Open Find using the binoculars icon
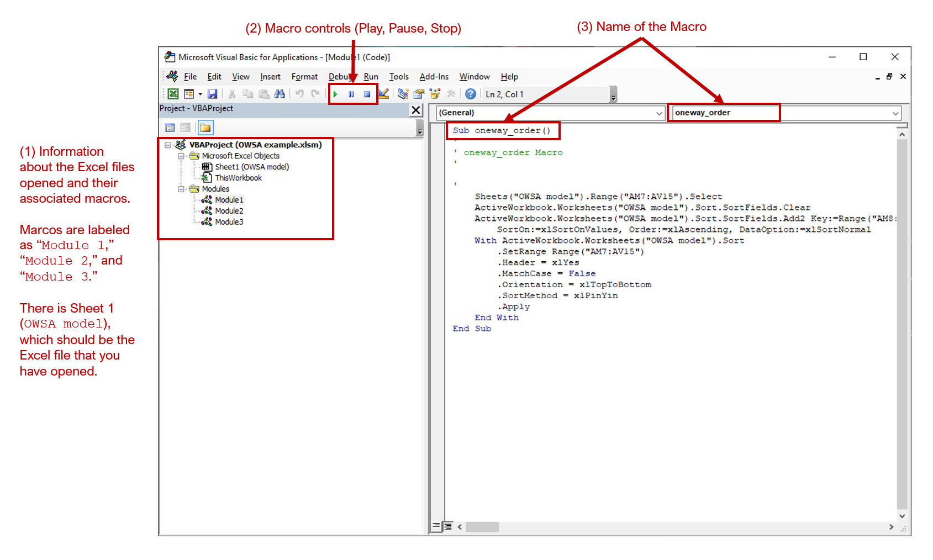The image size is (933, 560). (x=280, y=94)
